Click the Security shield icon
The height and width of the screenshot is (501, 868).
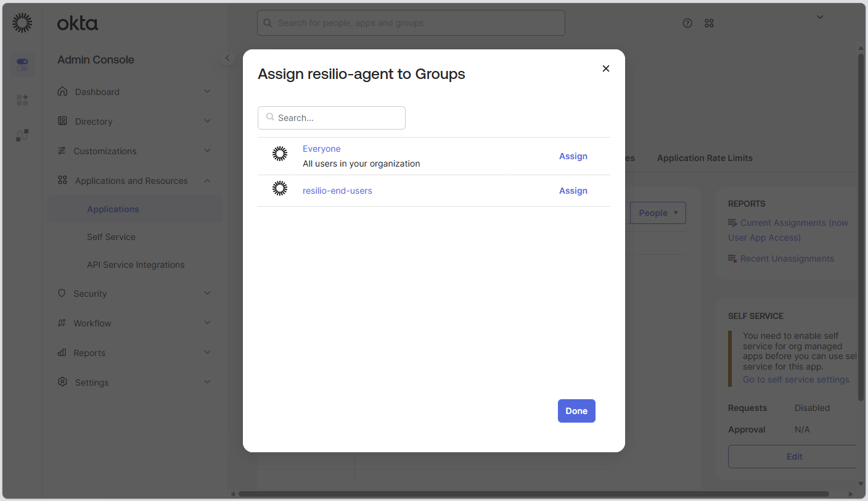click(x=62, y=293)
